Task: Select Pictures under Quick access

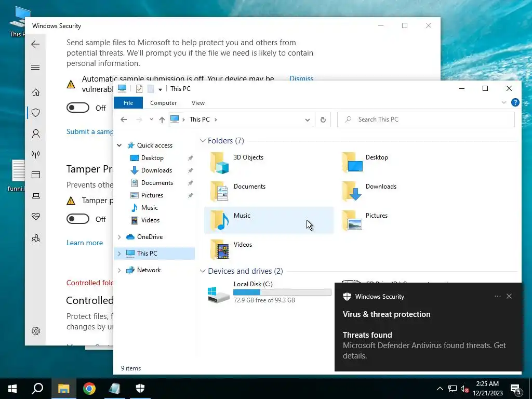Action: (x=152, y=195)
